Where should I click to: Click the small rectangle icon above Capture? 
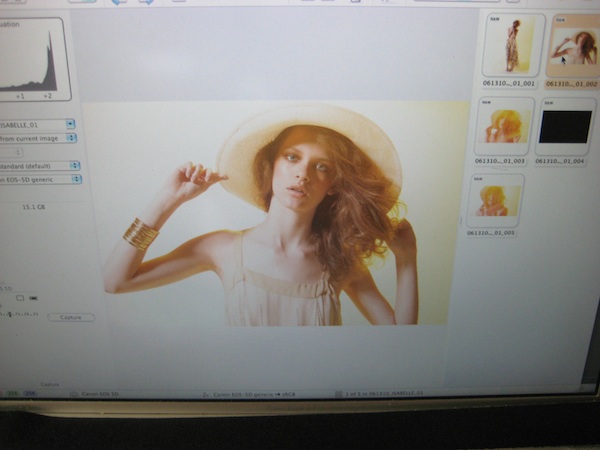click(20, 298)
